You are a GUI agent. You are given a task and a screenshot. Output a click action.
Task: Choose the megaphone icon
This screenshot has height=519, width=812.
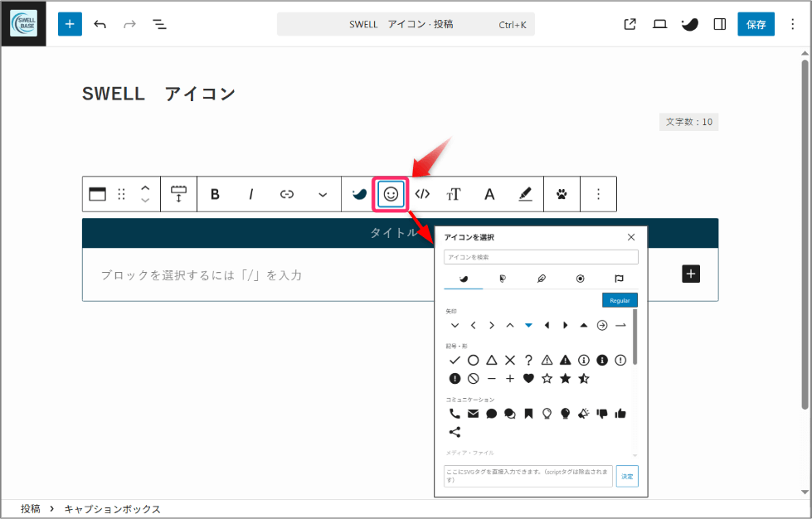pyautogui.click(x=584, y=414)
